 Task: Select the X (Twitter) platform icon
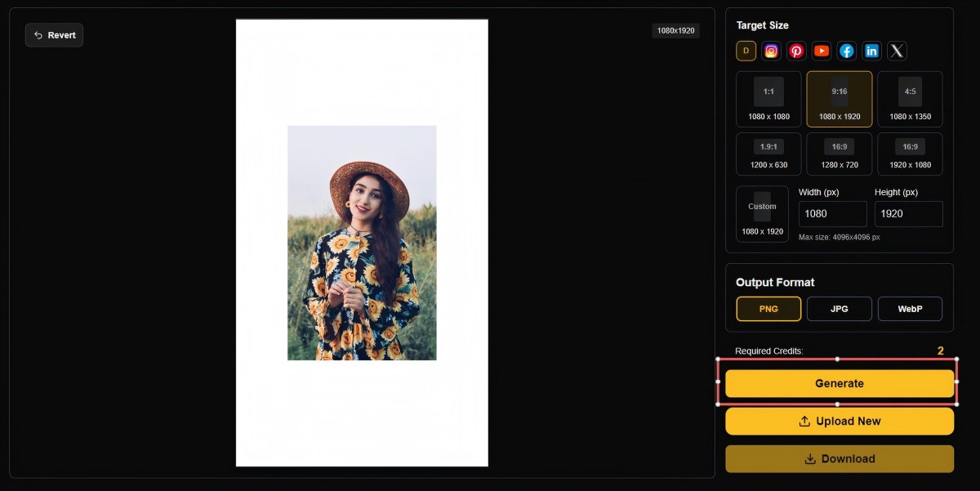[897, 51]
